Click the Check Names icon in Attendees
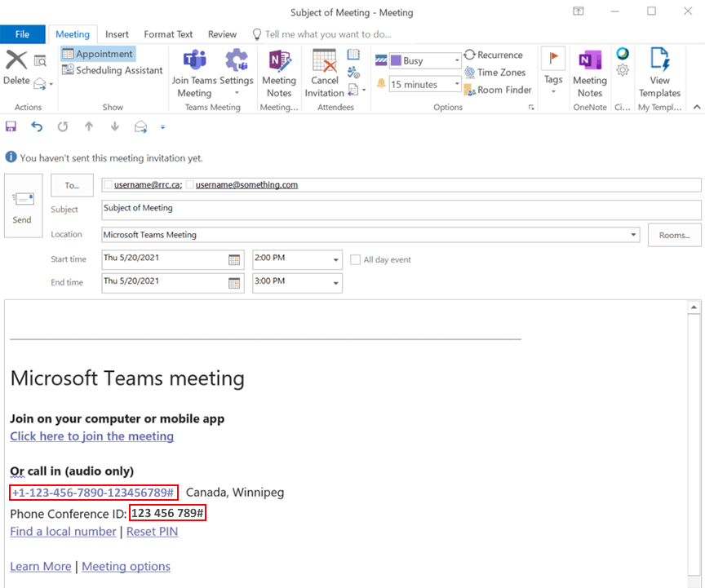 tap(353, 72)
